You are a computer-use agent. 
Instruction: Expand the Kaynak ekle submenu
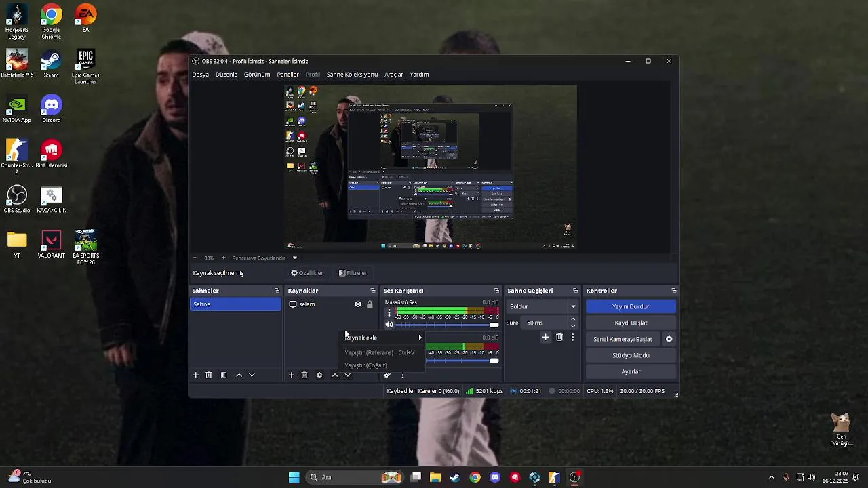[x=382, y=338]
